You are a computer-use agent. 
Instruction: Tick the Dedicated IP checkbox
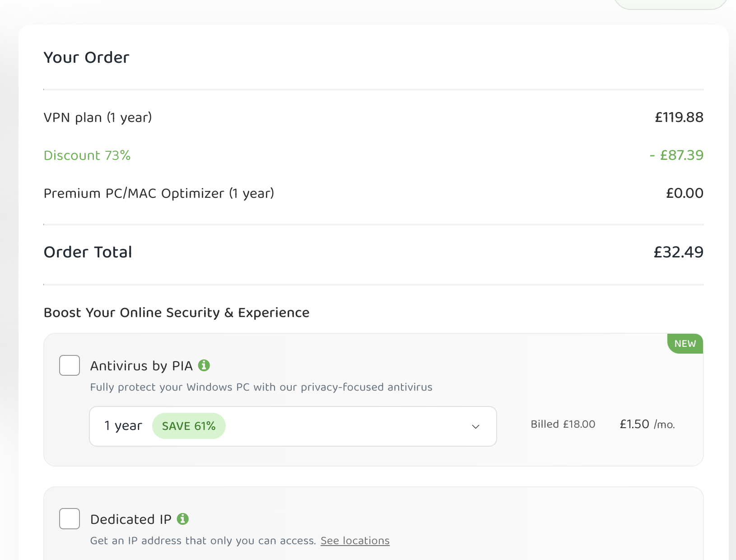click(70, 518)
